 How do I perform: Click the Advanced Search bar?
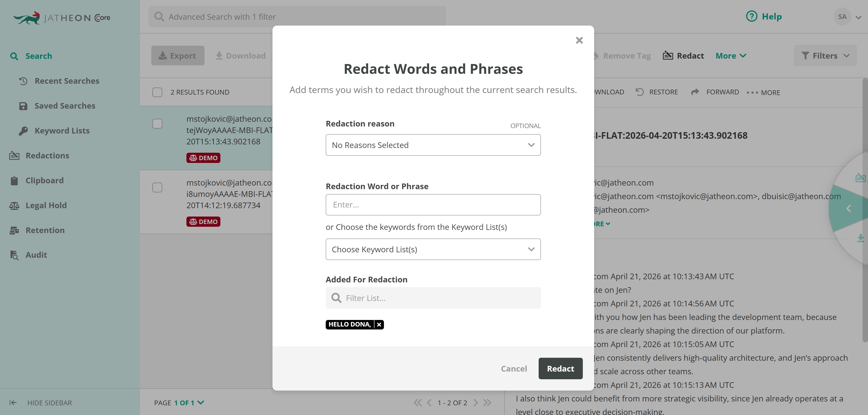297,17
